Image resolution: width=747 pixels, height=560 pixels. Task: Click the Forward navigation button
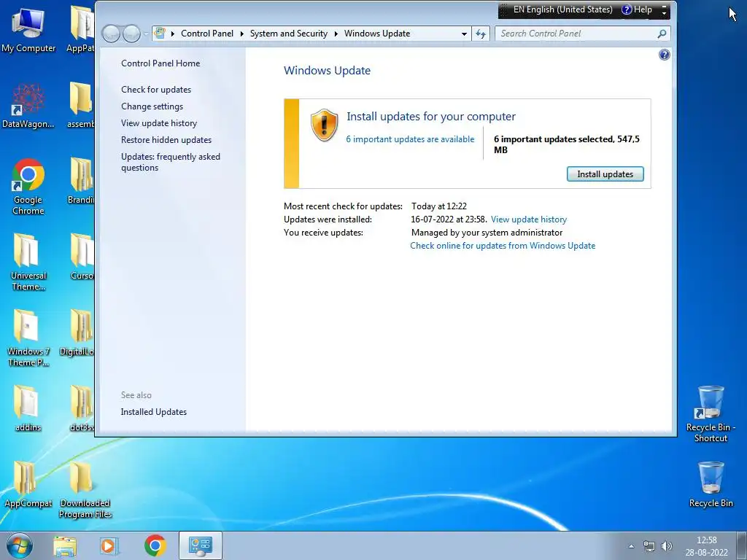pyautogui.click(x=131, y=34)
